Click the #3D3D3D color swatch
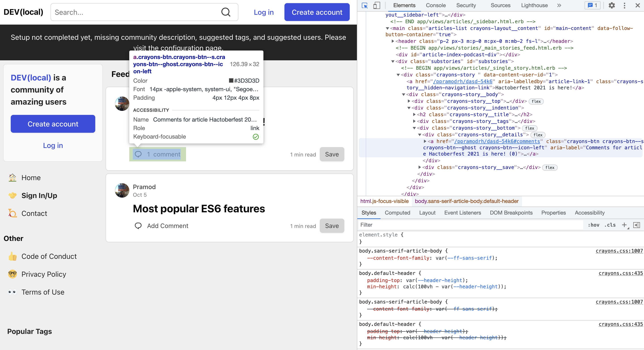 coord(231,80)
